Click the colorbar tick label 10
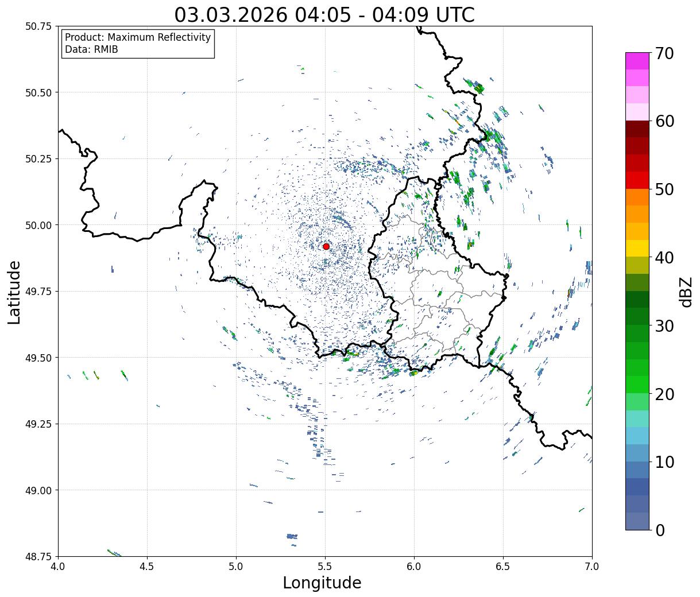The width and height of the screenshot is (700, 597). [x=664, y=462]
